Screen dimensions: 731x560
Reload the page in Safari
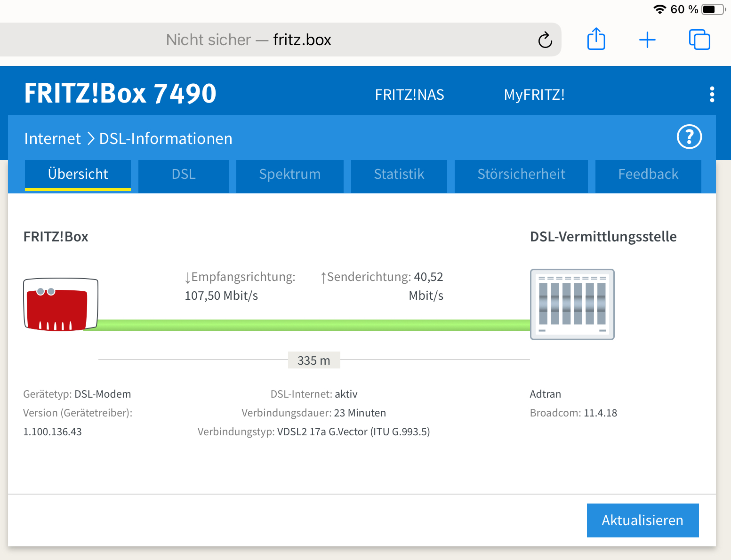click(545, 40)
